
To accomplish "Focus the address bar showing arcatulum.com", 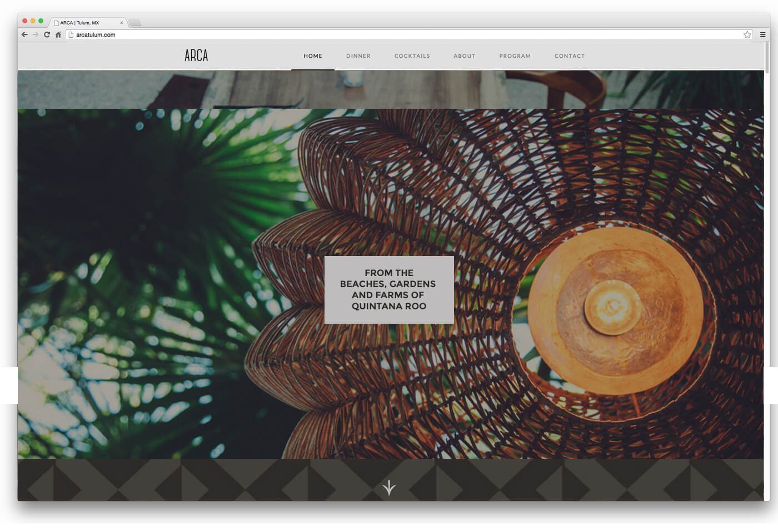I will click(x=389, y=34).
